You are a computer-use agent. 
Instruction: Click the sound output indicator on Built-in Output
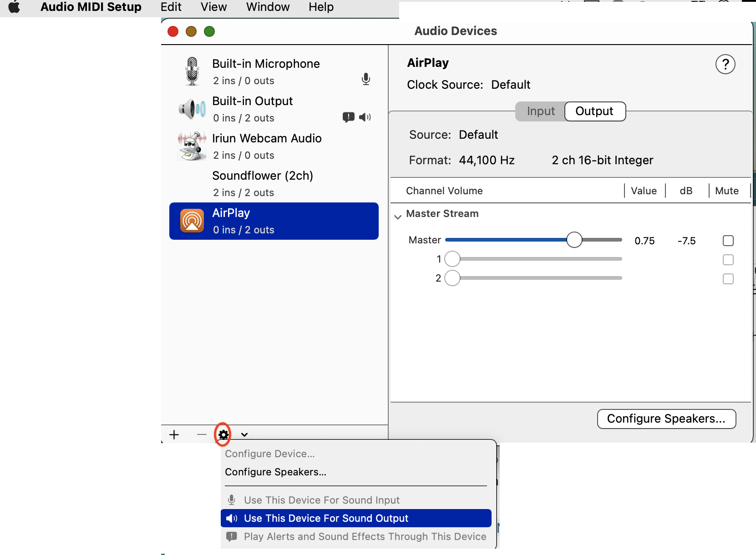pos(365,117)
